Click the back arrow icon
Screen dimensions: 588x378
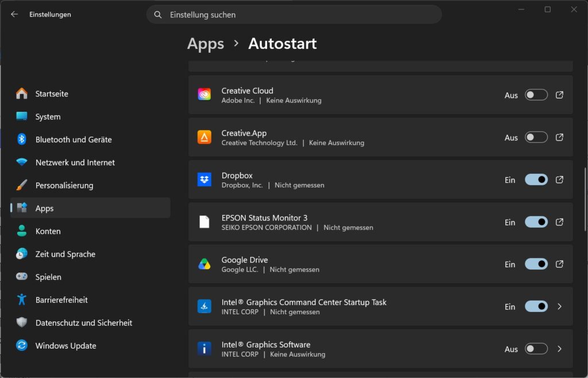coord(14,14)
